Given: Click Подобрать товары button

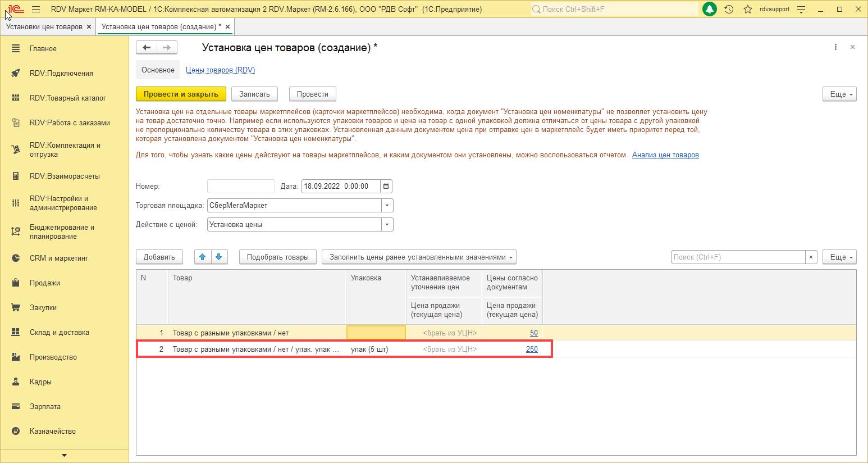Looking at the screenshot, I should point(277,257).
